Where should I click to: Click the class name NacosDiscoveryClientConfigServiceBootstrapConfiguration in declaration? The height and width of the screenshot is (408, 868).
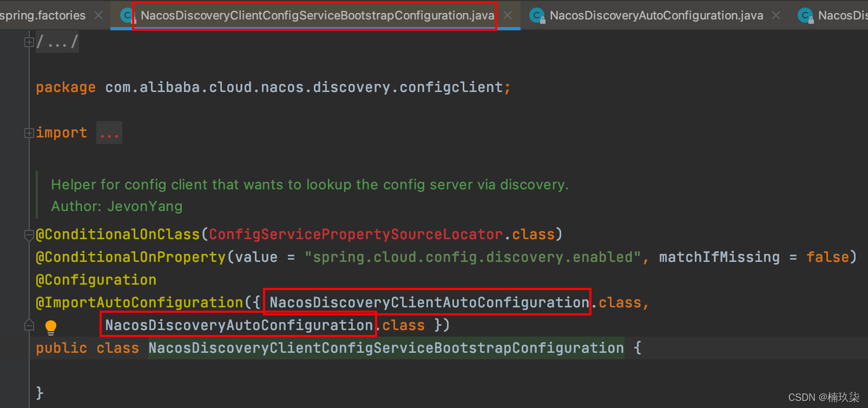pos(386,348)
